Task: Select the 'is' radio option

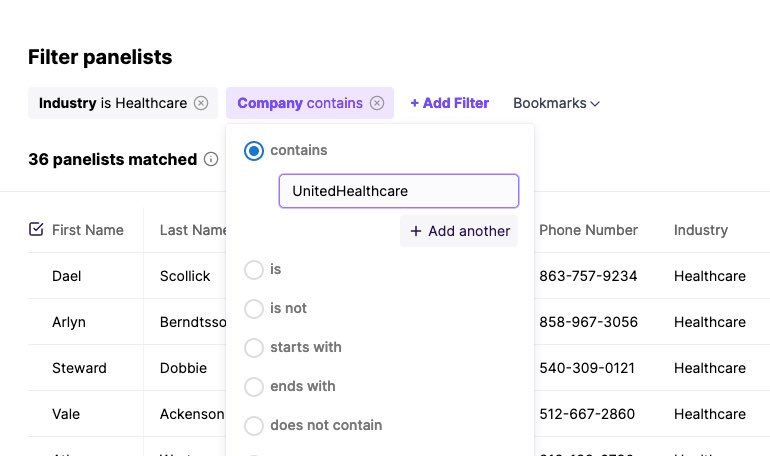Action: pos(254,269)
